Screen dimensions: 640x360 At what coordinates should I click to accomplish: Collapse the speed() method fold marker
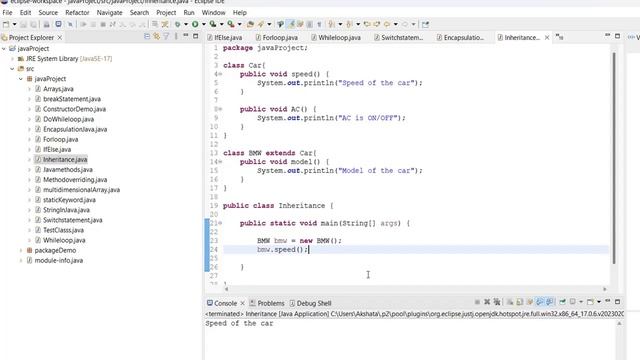pos(220,74)
